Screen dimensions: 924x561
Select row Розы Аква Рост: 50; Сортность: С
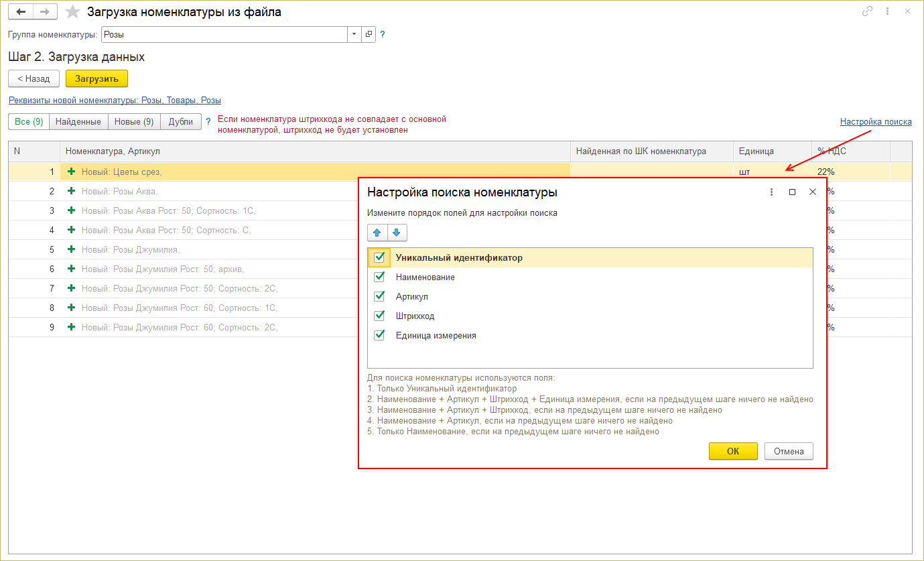tap(166, 230)
